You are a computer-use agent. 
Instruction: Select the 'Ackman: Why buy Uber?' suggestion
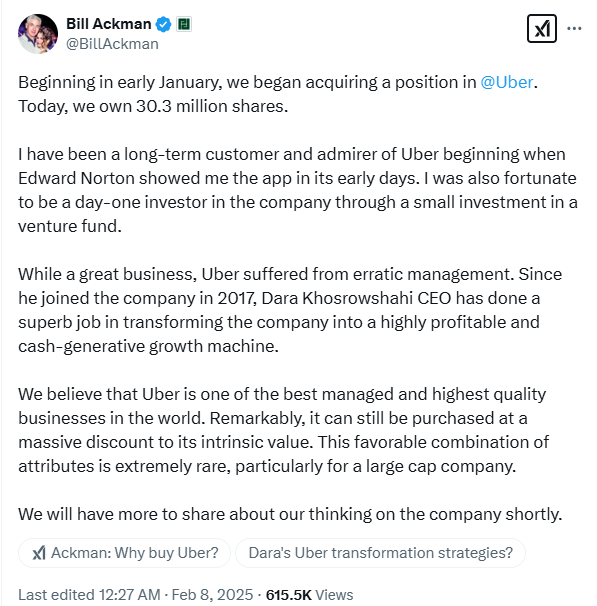tap(124, 553)
